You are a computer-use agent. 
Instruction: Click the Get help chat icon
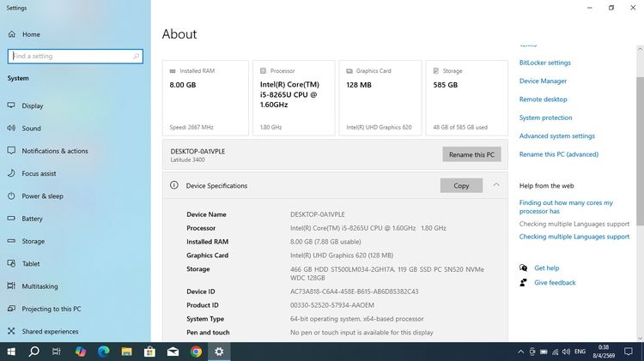coord(523,268)
